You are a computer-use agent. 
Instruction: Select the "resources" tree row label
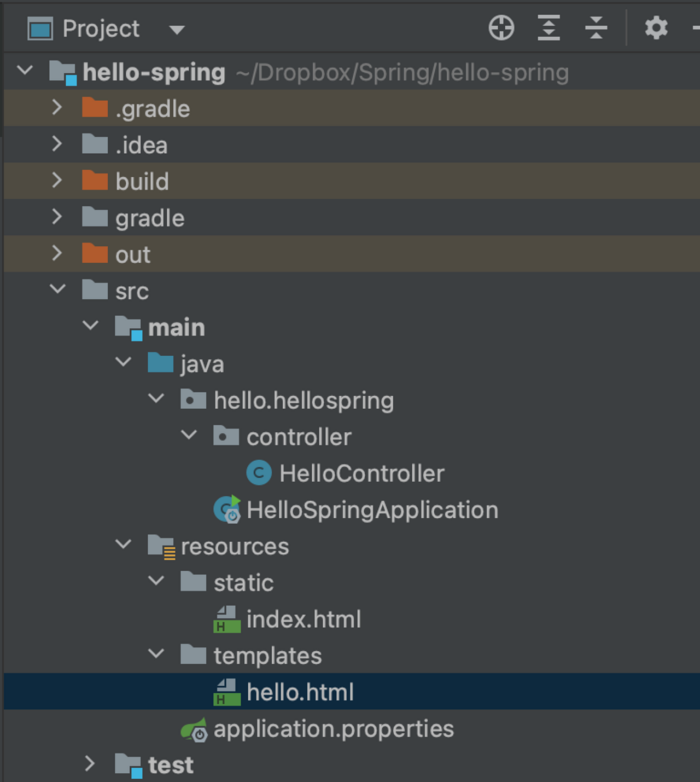[235, 547]
